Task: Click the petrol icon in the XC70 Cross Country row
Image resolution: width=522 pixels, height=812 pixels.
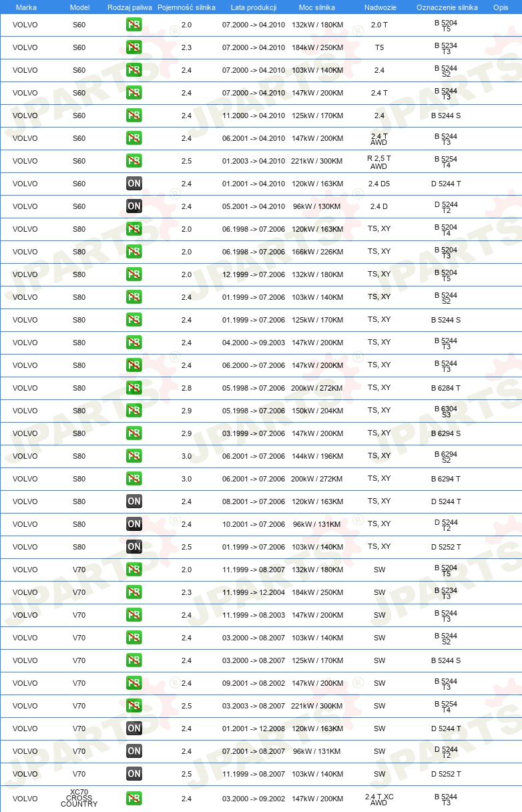Action: pyautogui.click(x=134, y=799)
